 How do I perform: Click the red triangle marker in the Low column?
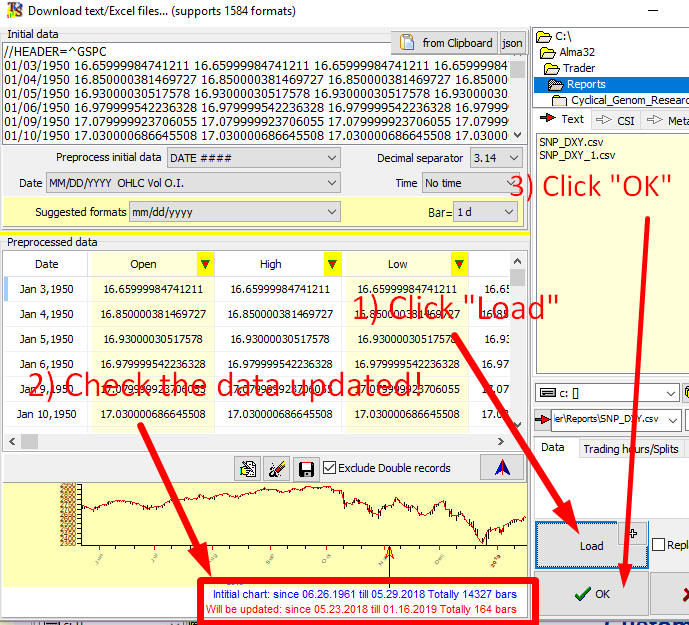[x=459, y=264]
